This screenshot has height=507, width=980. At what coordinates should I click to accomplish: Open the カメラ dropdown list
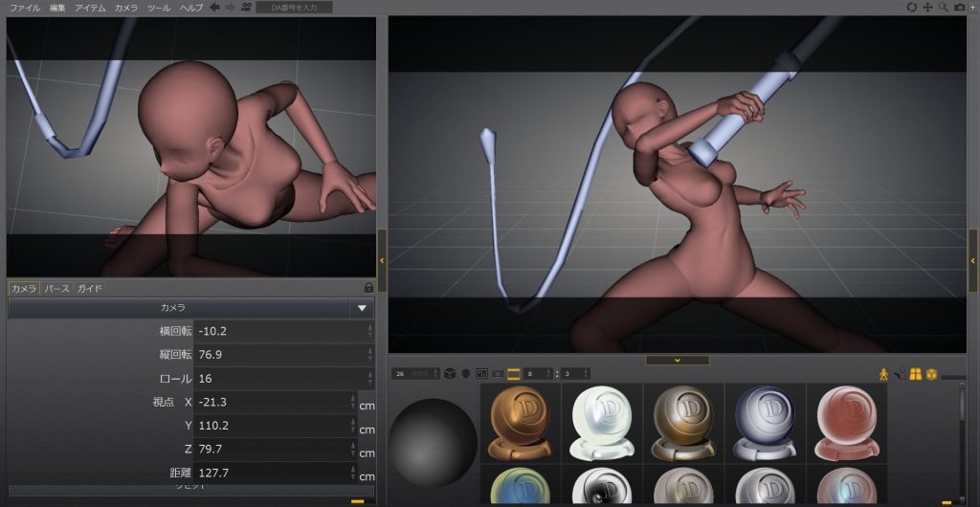pos(191,308)
